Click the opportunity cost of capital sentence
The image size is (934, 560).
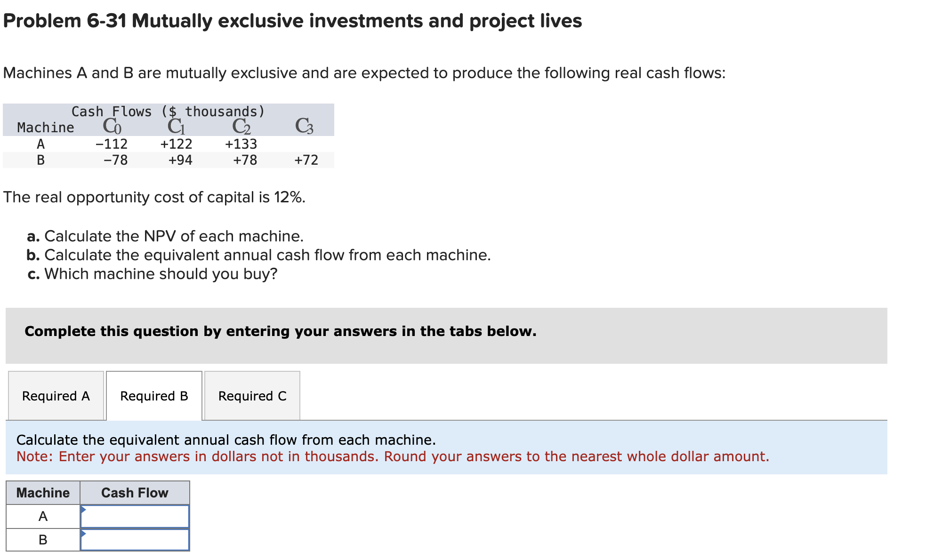[x=154, y=197]
